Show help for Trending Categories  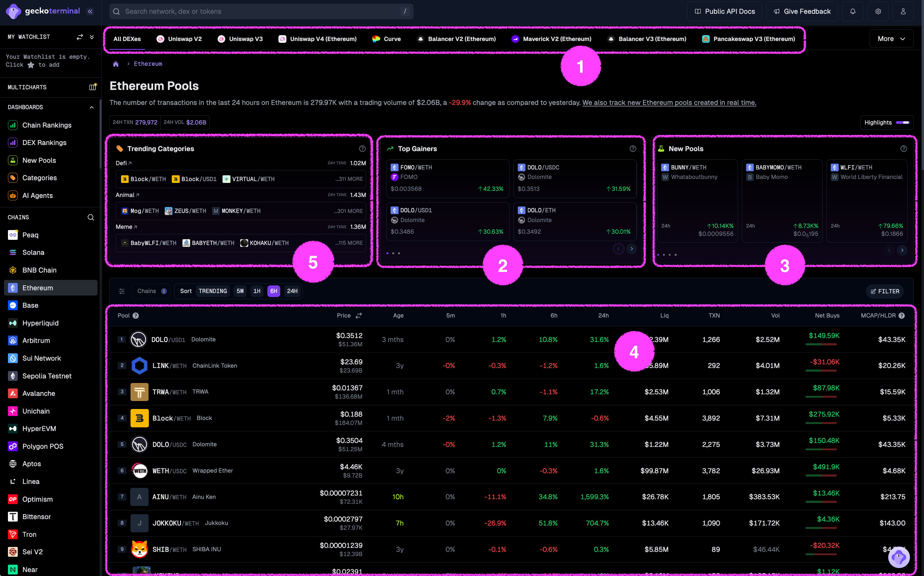click(x=362, y=149)
